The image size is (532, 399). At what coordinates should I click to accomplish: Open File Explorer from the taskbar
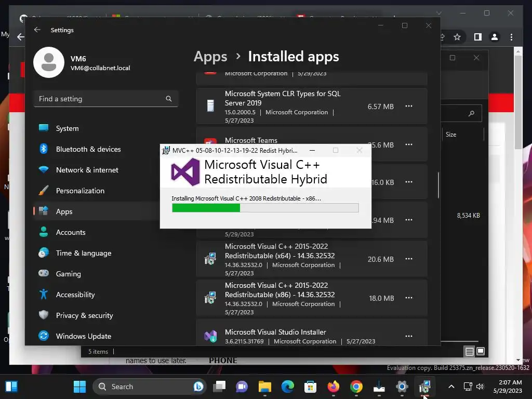[x=265, y=387]
